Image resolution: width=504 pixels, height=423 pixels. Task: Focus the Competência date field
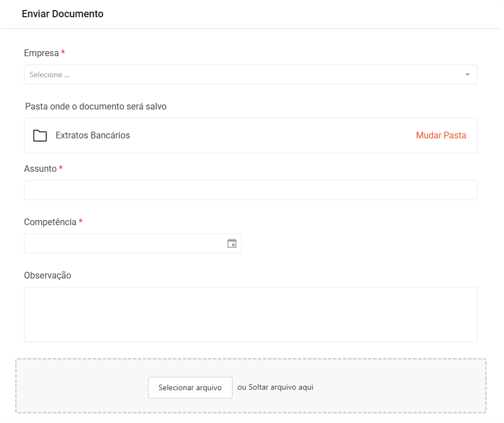[133, 243]
